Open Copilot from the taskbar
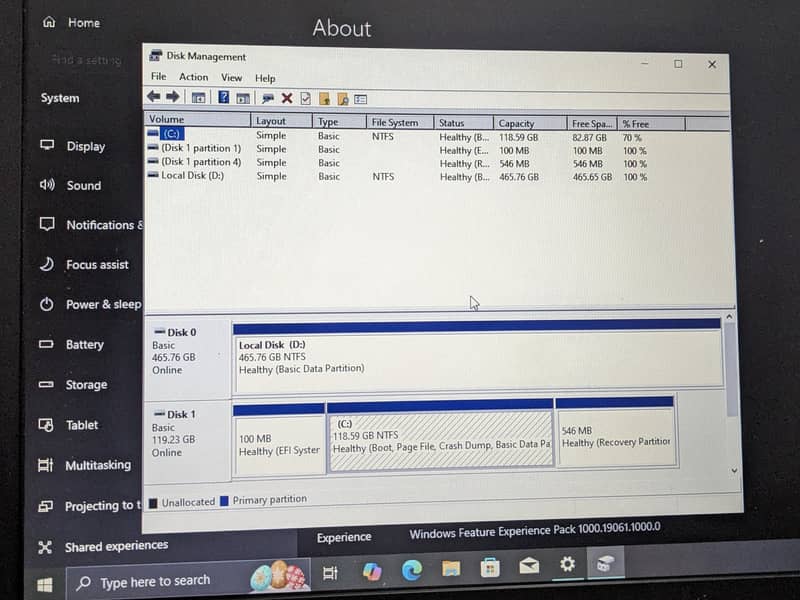Viewport: 800px width, 600px height. (x=372, y=571)
